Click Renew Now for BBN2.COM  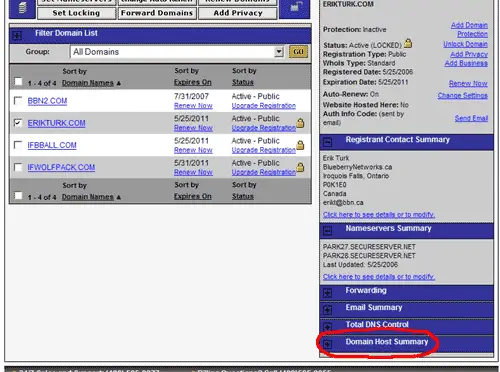point(193,106)
